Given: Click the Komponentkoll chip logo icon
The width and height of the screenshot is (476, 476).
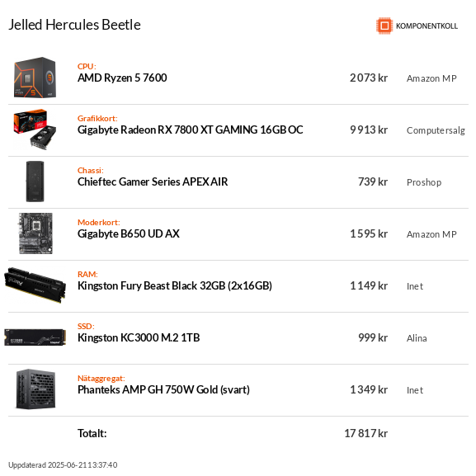Looking at the screenshot, I should 384,26.
